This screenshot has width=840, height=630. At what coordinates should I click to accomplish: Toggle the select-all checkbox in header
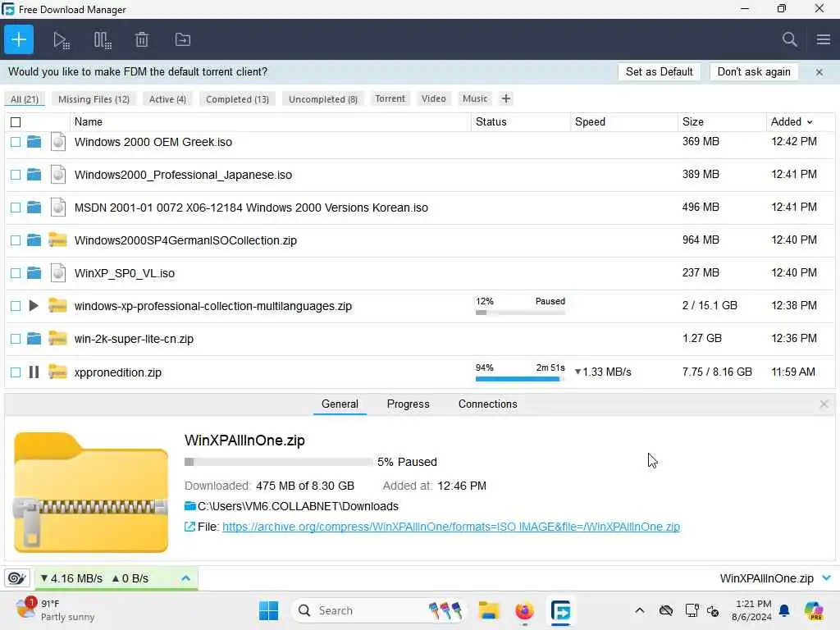[16, 122]
